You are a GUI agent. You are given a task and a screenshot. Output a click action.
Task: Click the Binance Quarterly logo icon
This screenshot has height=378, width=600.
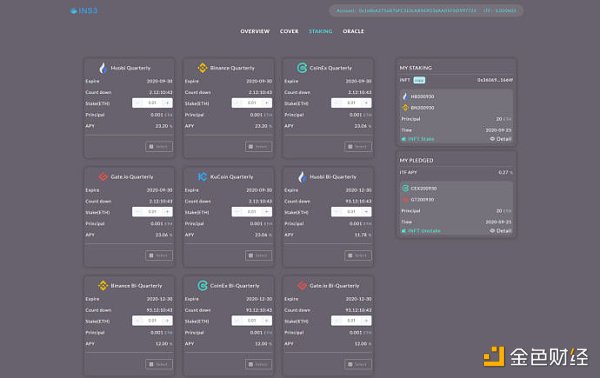click(x=202, y=68)
